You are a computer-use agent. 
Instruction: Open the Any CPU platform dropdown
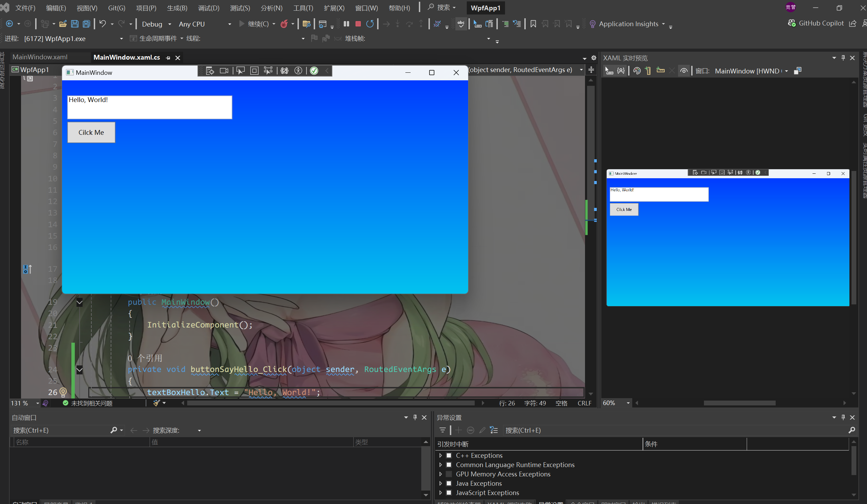(205, 24)
